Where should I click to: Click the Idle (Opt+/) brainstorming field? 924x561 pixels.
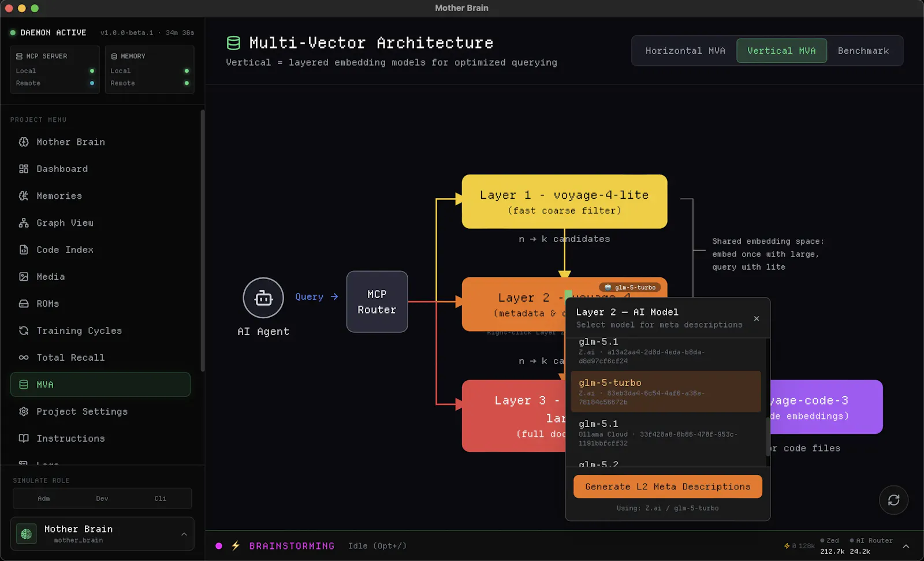tap(378, 546)
